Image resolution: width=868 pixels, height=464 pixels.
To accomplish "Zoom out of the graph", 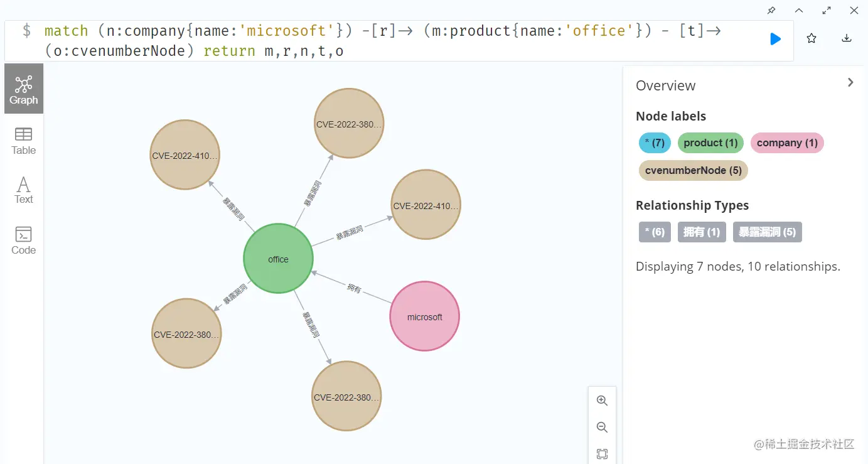I will [x=602, y=428].
